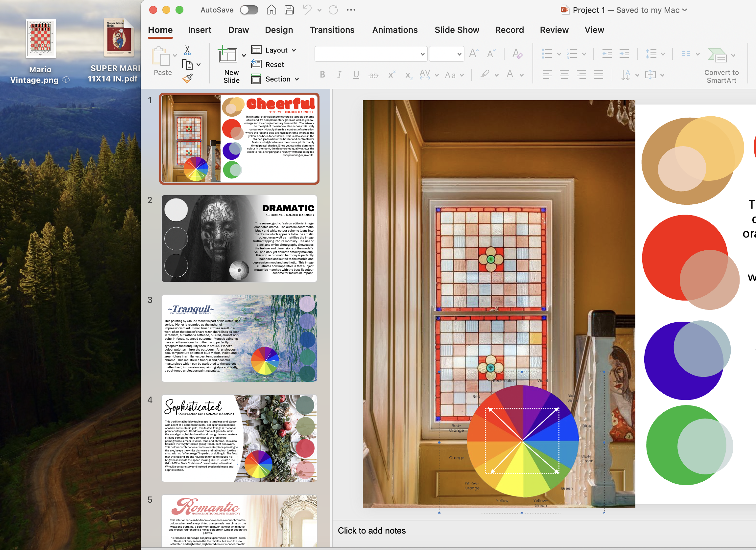Viewport: 756px width, 550px height.
Task: Click the Convert to SmartArt icon
Action: coord(717,56)
